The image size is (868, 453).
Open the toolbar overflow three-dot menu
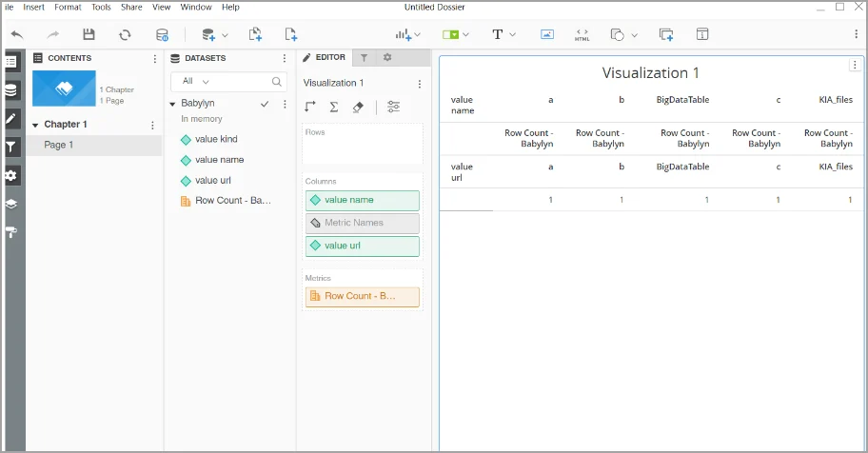(856, 34)
